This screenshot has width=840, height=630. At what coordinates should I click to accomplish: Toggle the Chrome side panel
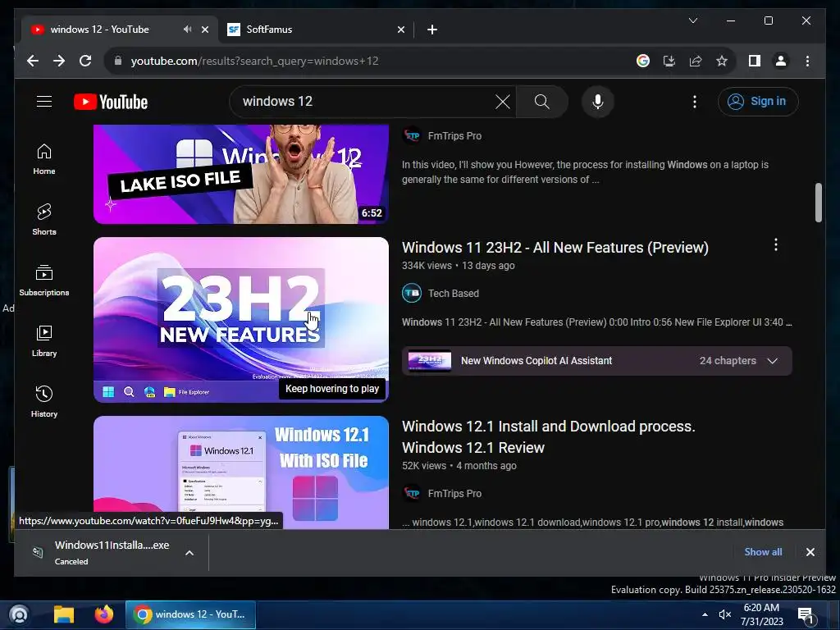755,61
